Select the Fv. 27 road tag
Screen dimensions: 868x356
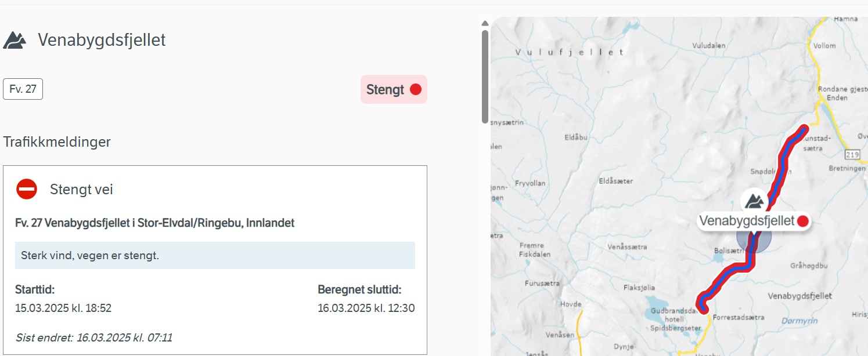click(x=23, y=89)
